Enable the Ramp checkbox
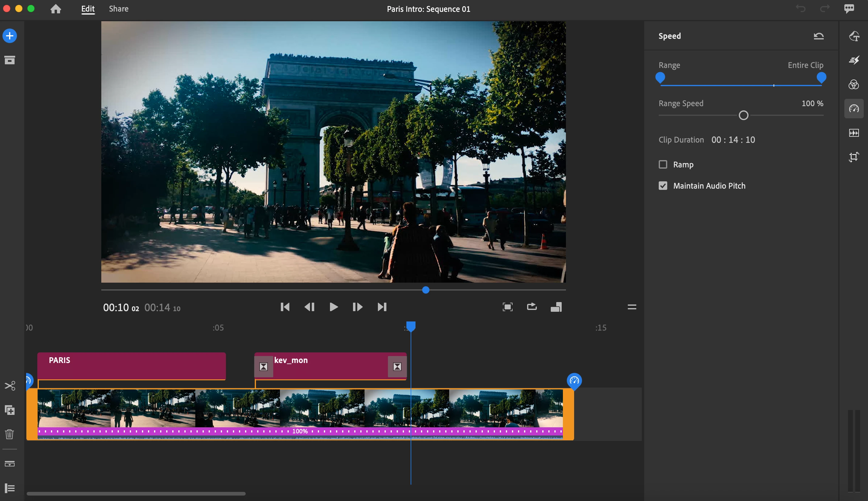 coord(663,164)
